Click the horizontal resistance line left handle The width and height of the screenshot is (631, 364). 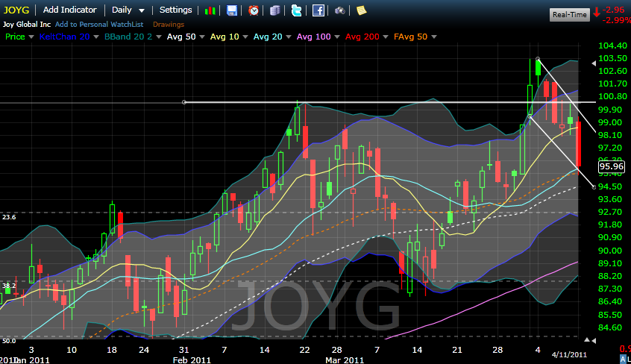(x=184, y=102)
